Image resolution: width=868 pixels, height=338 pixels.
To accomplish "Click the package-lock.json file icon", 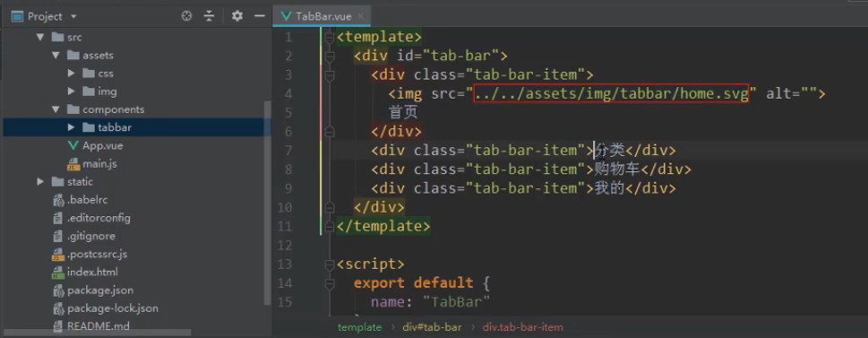I will point(59,308).
